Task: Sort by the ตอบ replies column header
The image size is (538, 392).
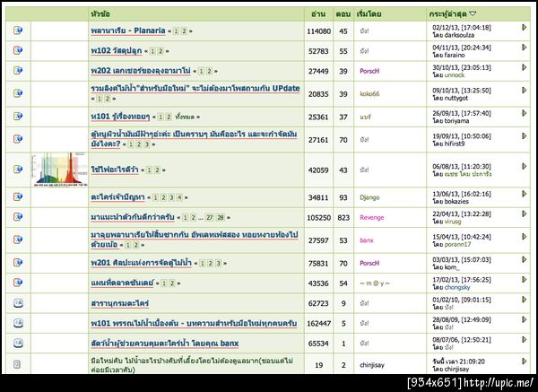Action: [343, 14]
